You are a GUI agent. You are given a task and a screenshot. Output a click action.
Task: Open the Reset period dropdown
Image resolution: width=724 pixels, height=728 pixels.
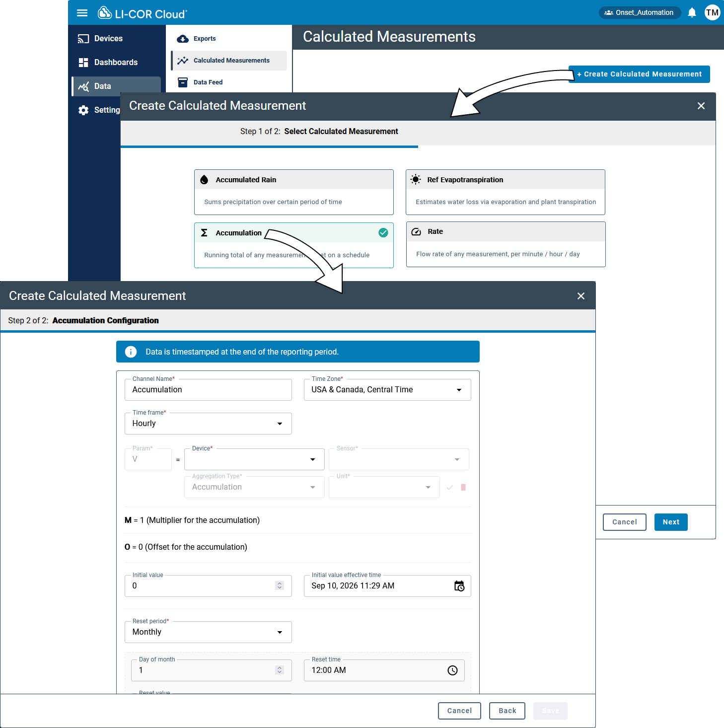tap(208, 632)
